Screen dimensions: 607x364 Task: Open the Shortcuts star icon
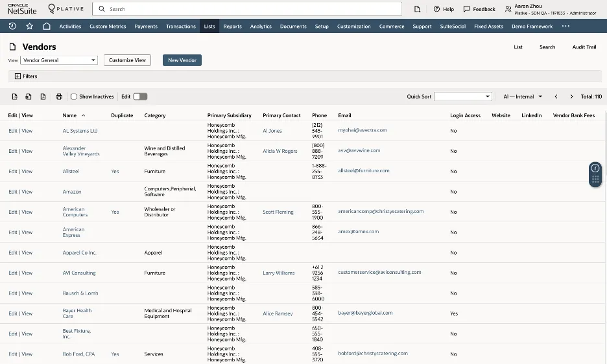(x=29, y=27)
